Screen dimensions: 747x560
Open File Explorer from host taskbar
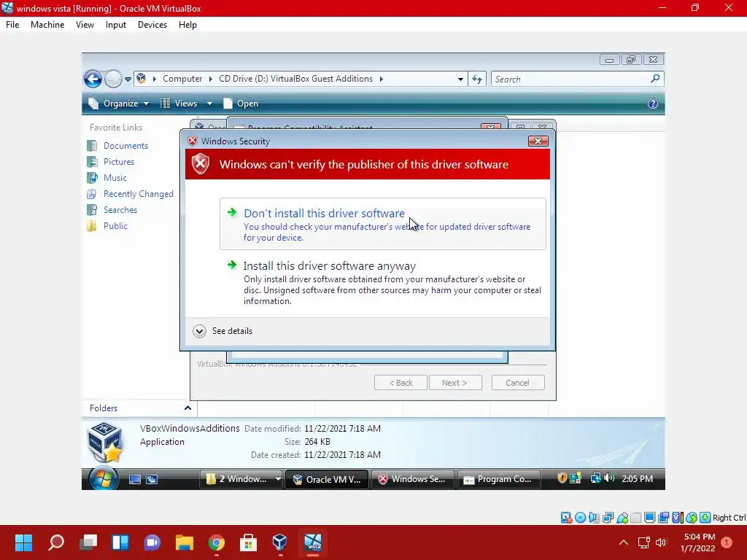184,542
